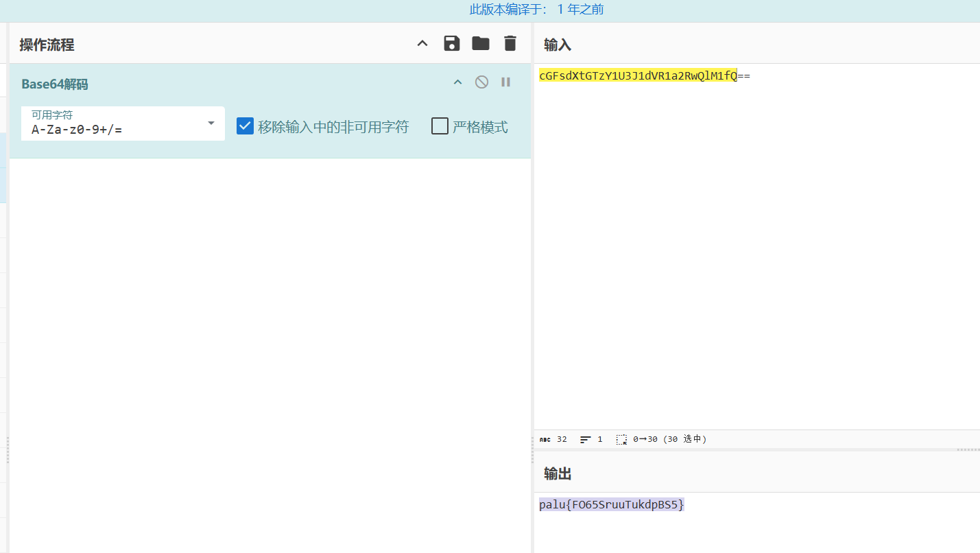Click the splitter handle between recipe and input panes

(x=532, y=449)
